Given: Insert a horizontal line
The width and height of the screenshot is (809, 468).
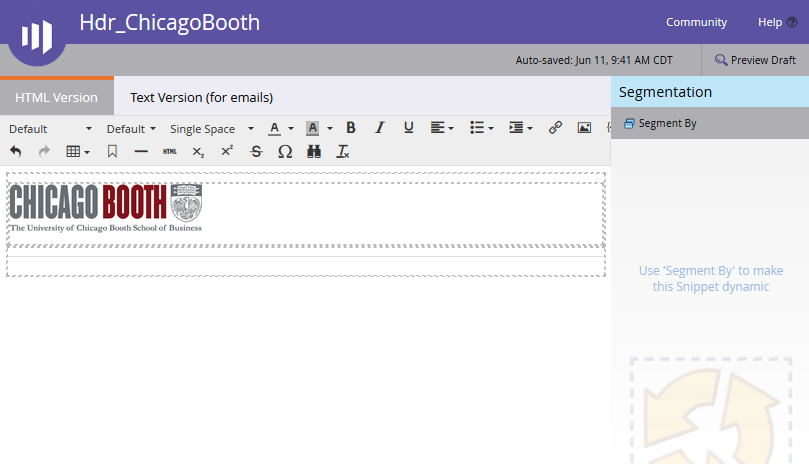Looking at the screenshot, I should [x=141, y=152].
